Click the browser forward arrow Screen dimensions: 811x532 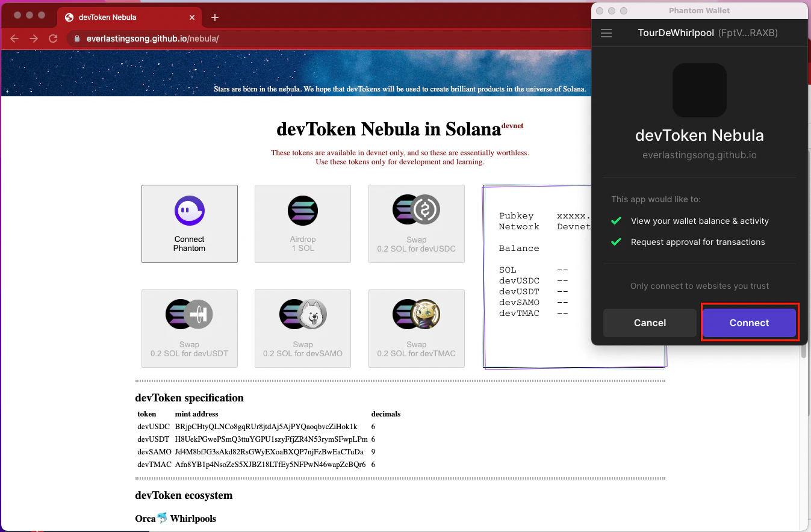(34, 39)
